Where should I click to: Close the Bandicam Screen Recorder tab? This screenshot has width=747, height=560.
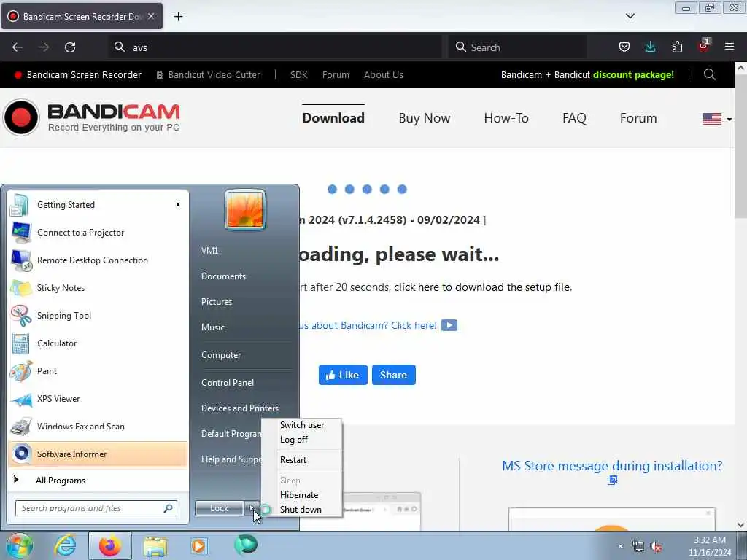click(x=150, y=16)
